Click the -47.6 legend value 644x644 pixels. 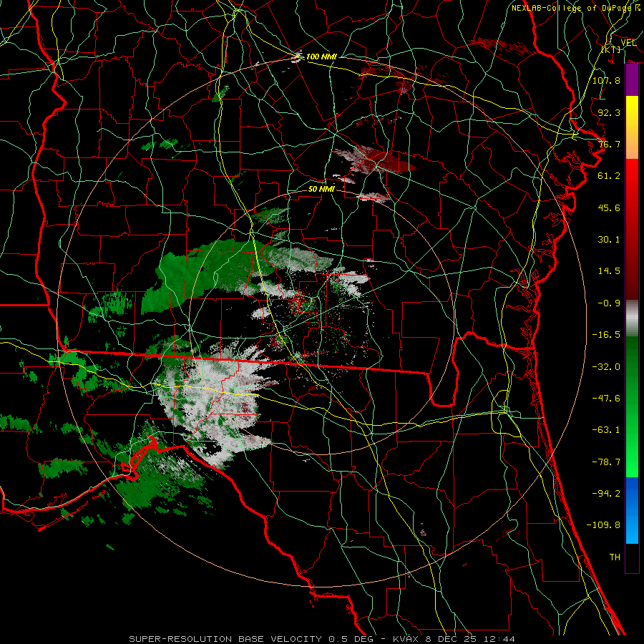[606, 399]
